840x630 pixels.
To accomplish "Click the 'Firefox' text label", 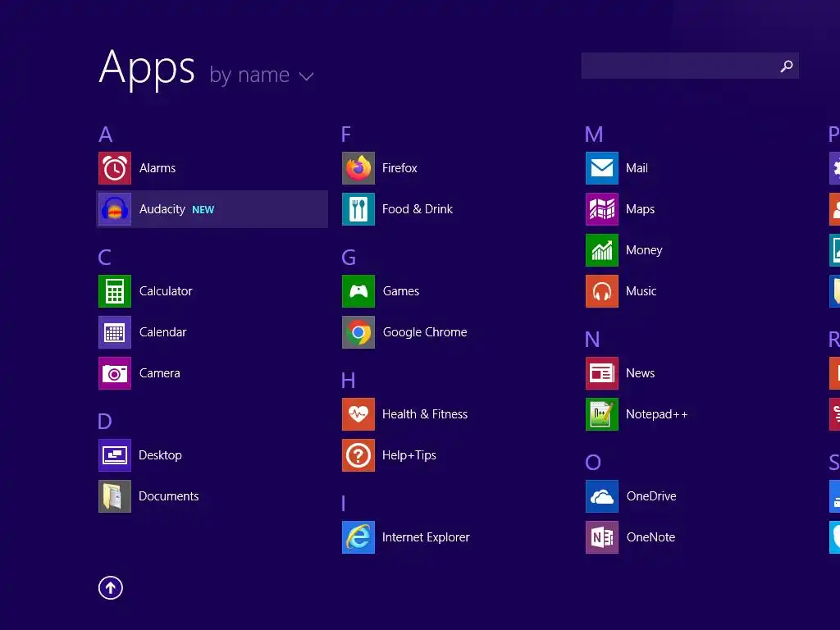I will tap(399, 168).
